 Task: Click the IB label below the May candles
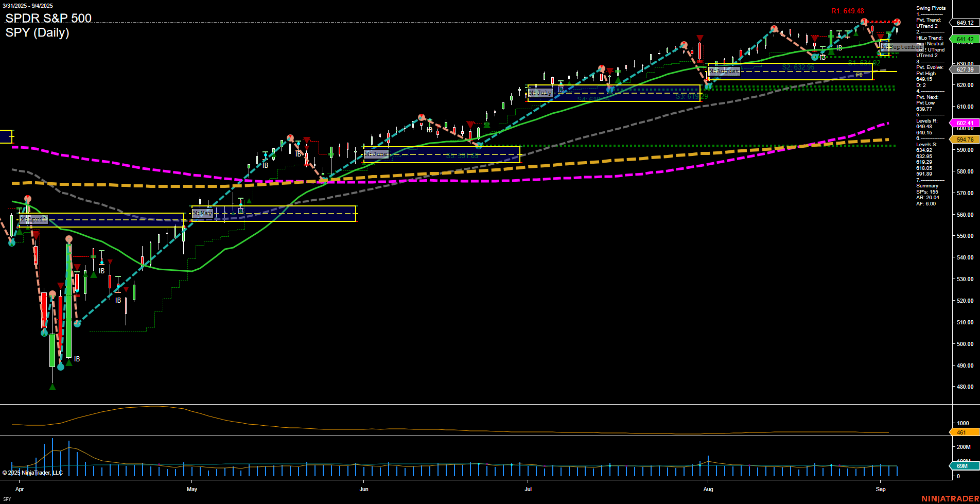240,212
